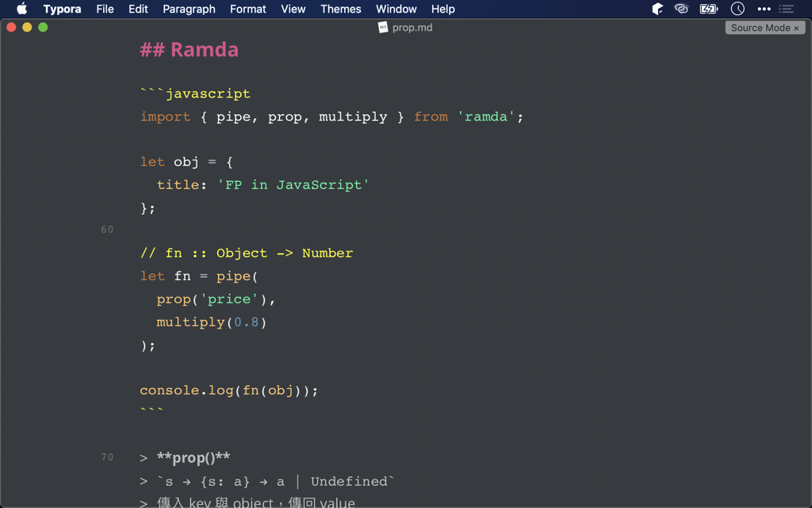
Task: Open the Notification Center list icon
Action: [787, 9]
